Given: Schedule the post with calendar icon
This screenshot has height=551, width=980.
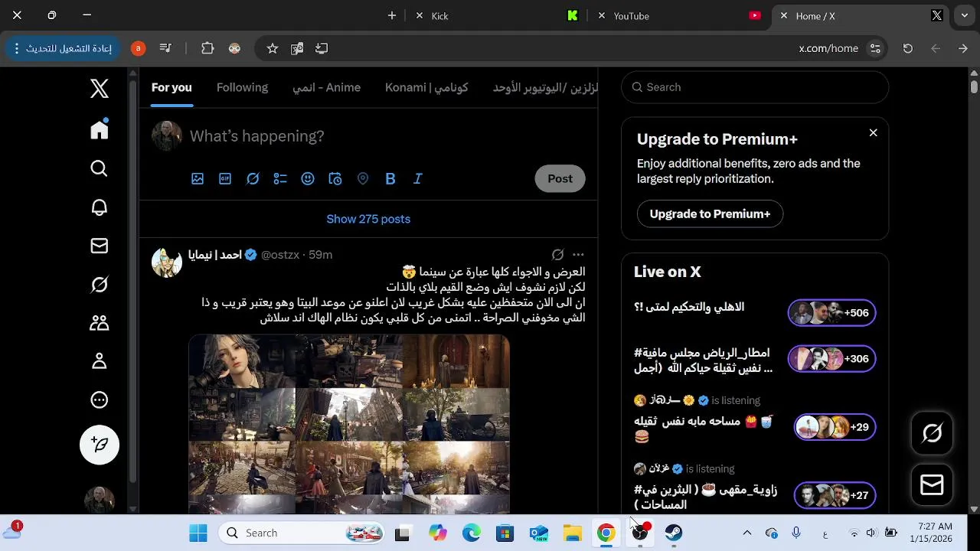Looking at the screenshot, I should pyautogui.click(x=335, y=178).
